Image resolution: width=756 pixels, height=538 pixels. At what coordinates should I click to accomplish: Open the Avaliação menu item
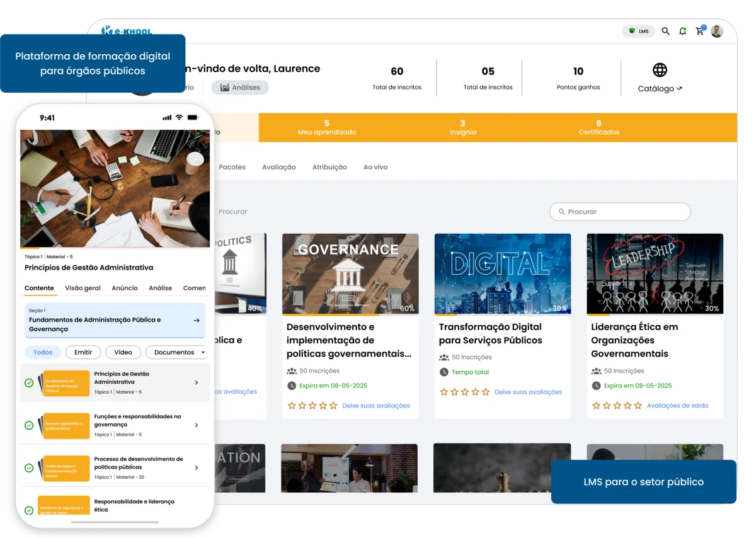click(x=279, y=167)
